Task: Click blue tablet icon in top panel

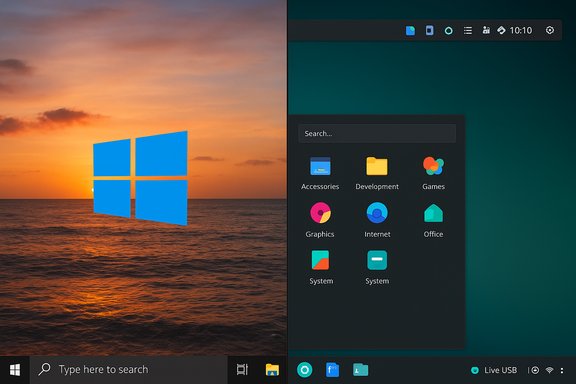Action: tap(429, 30)
